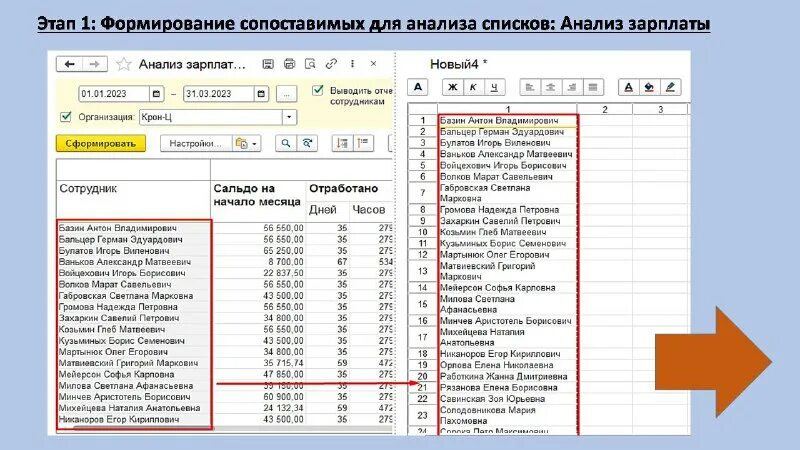
Task: Click the Дней subheader in report
Action: click(322, 210)
